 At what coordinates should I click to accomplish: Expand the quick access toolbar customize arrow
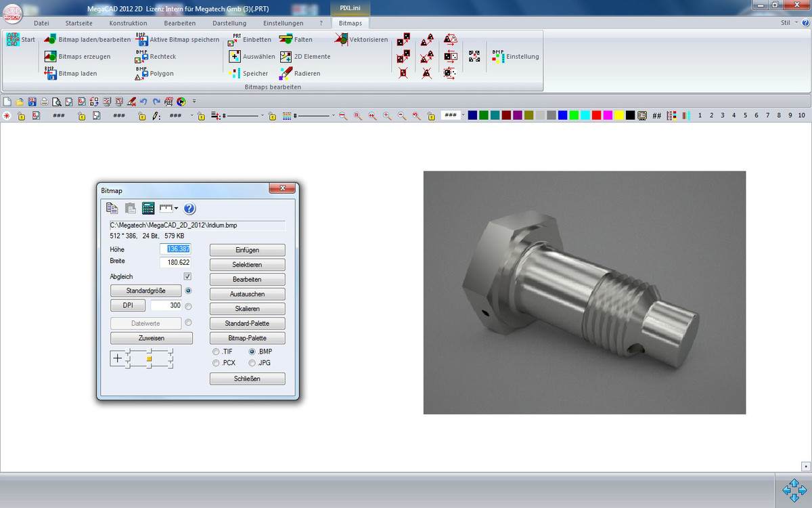[x=194, y=102]
